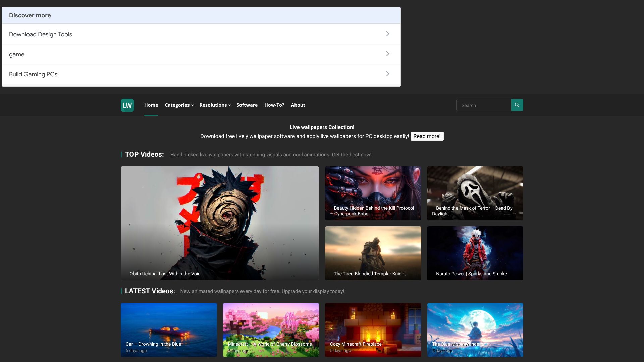Open the About page
This screenshot has width=644, height=362.
click(298, 105)
